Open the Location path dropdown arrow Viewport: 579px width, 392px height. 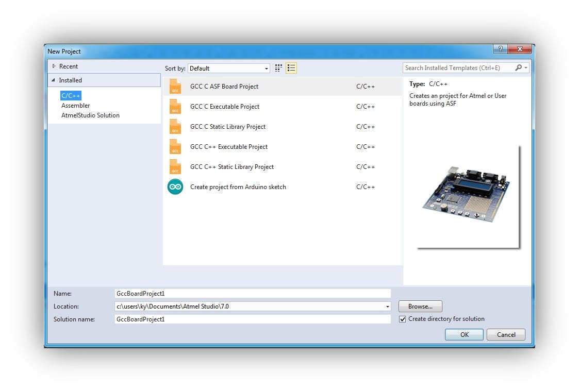point(387,306)
